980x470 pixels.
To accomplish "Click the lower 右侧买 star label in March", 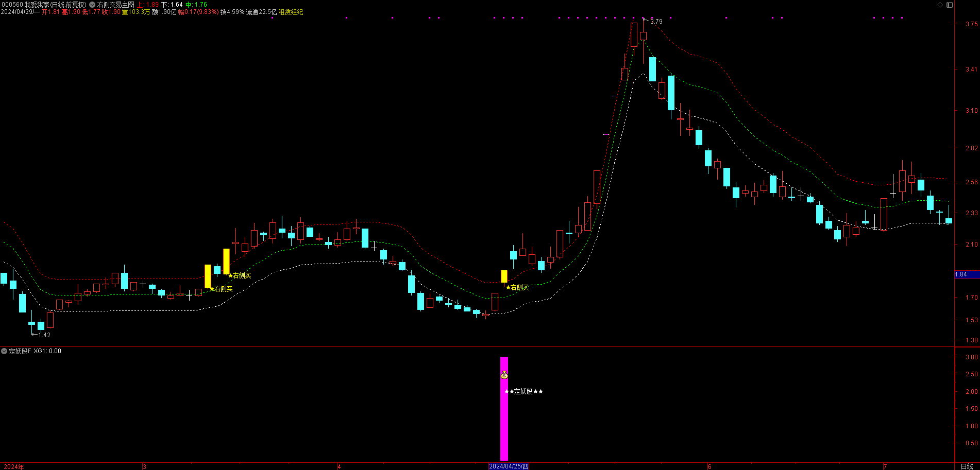I will click(x=221, y=289).
